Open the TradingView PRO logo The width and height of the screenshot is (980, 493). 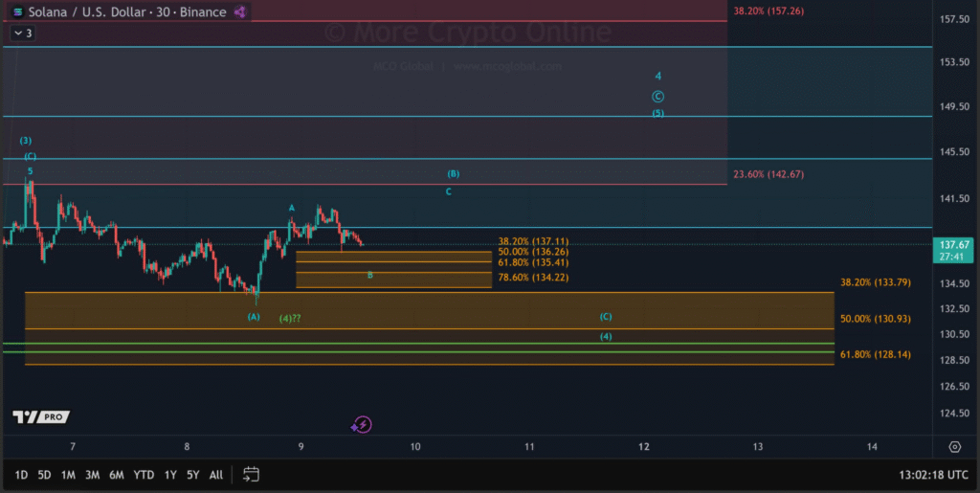coord(41,416)
